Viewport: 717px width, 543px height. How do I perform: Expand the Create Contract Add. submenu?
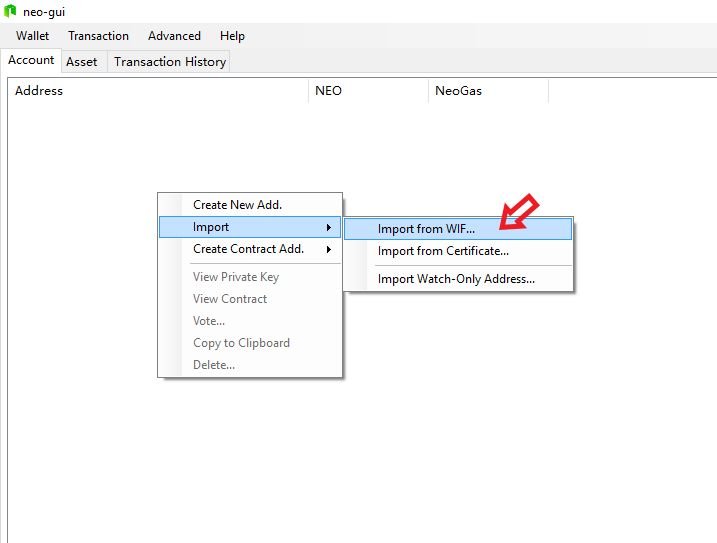coord(250,249)
